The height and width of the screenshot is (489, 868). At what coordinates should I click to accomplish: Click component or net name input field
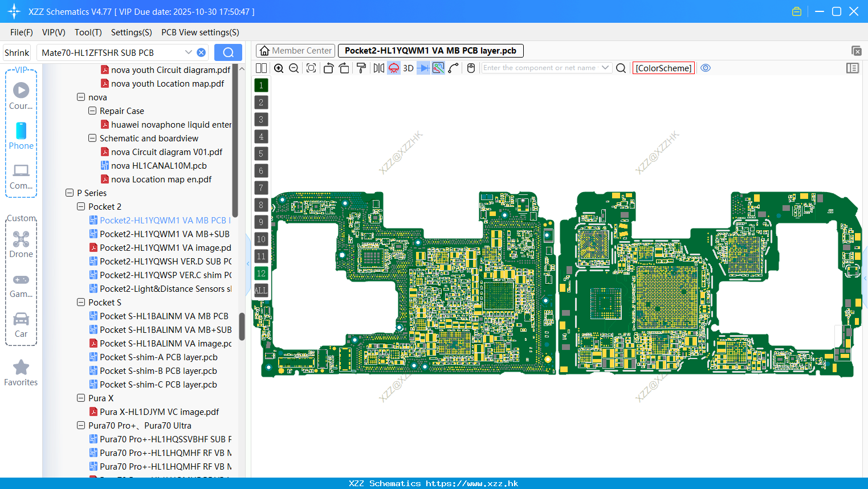(x=540, y=68)
